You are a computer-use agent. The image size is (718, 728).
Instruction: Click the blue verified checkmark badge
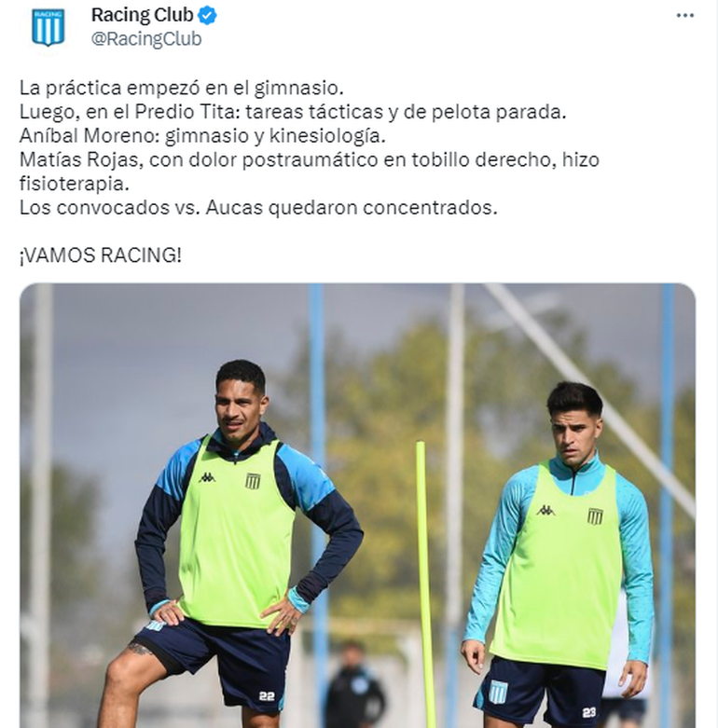point(207,15)
